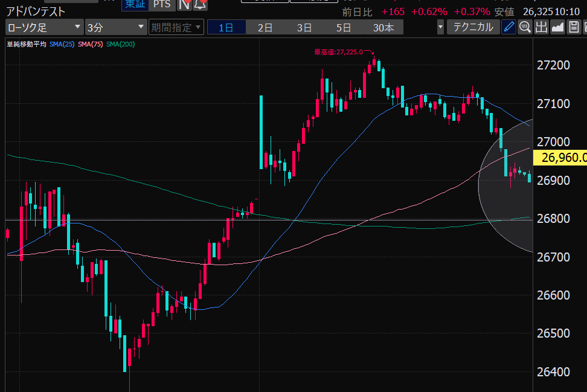
Task: Click the 出 volume display icon
Action: 541,27
